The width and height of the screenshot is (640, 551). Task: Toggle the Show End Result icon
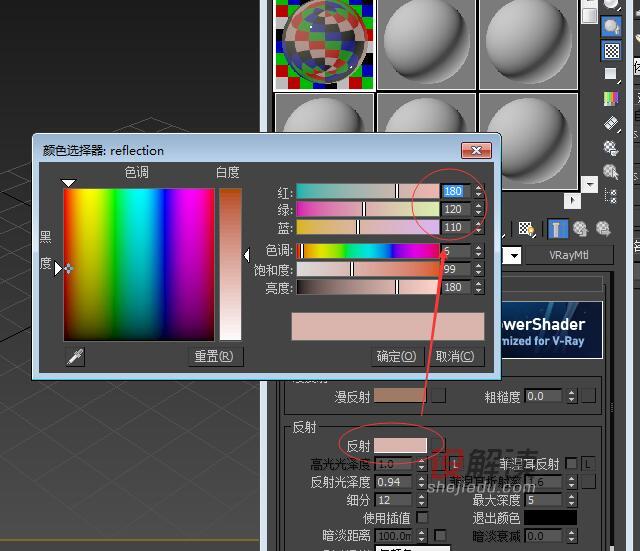[x=558, y=229]
